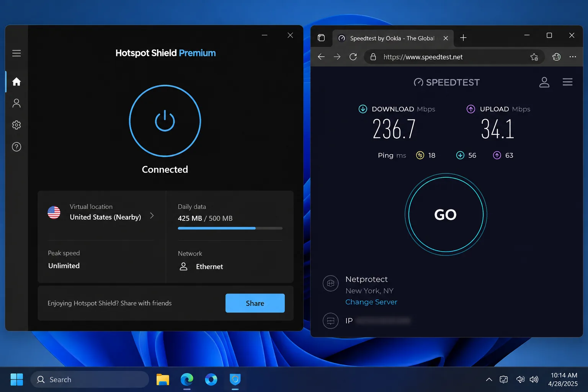Open Hotspot Shield from the taskbar
Image resolution: width=588 pixels, height=392 pixels.
235,380
